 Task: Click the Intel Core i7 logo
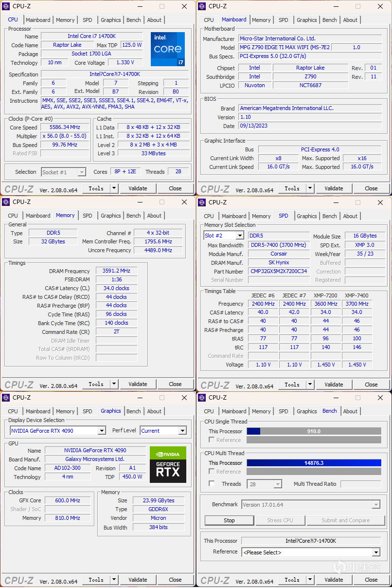[168, 49]
